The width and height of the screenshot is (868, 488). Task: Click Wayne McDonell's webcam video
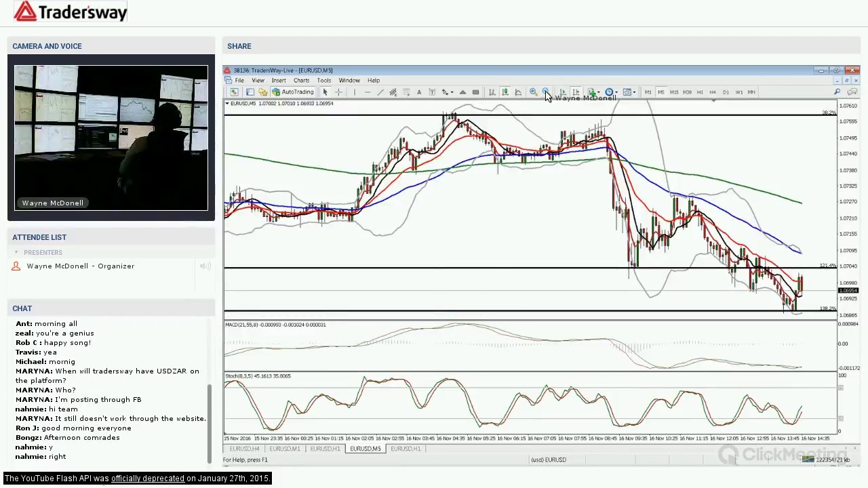[x=111, y=138]
